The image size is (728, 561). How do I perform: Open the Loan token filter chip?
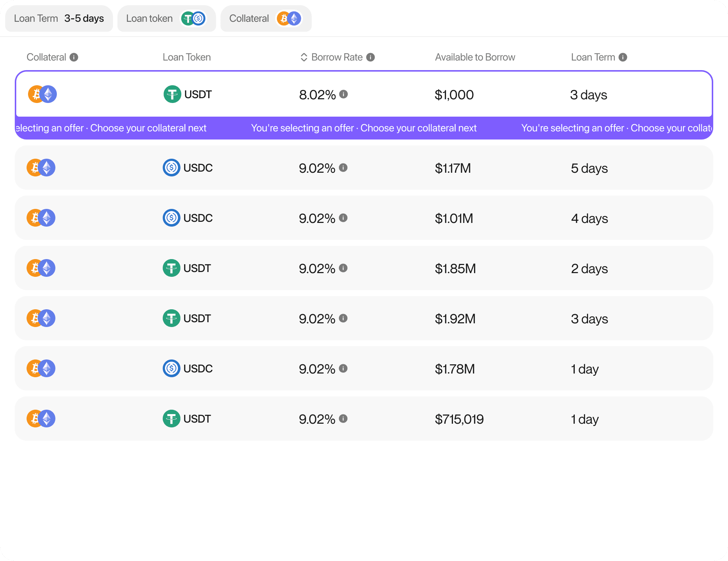click(166, 18)
